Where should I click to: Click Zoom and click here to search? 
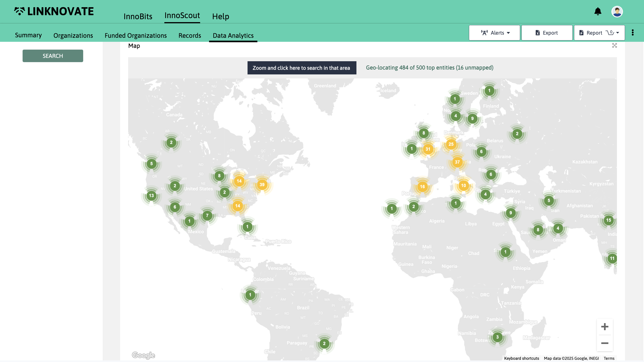click(302, 68)
